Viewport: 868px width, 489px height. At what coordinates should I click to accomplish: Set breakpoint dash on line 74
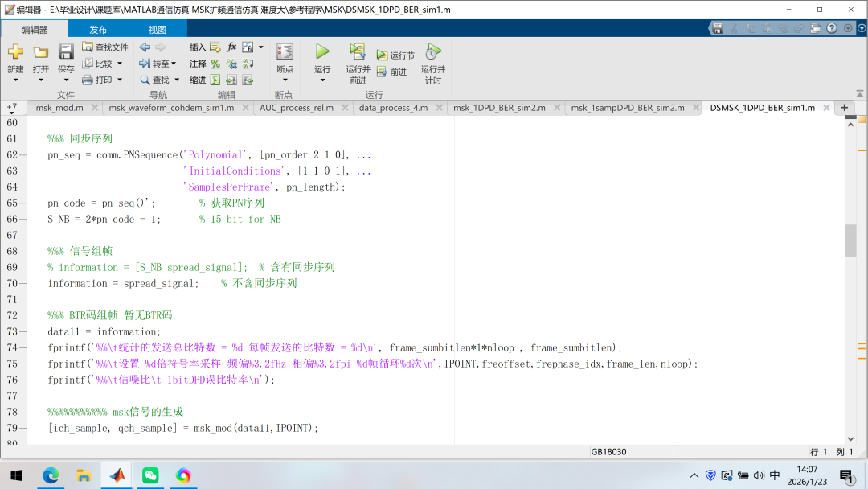pos(23,347)
